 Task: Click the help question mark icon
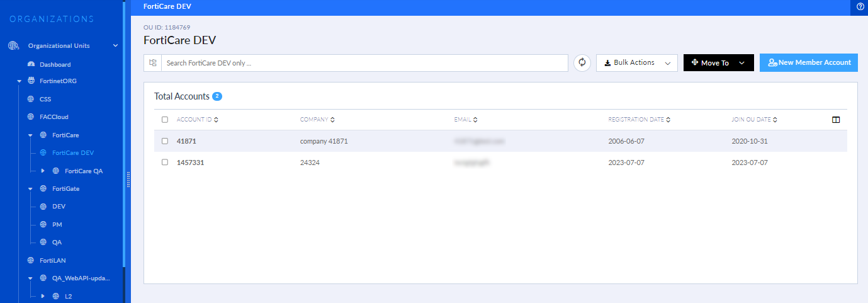pyautogui.click(x=860, y=6)
